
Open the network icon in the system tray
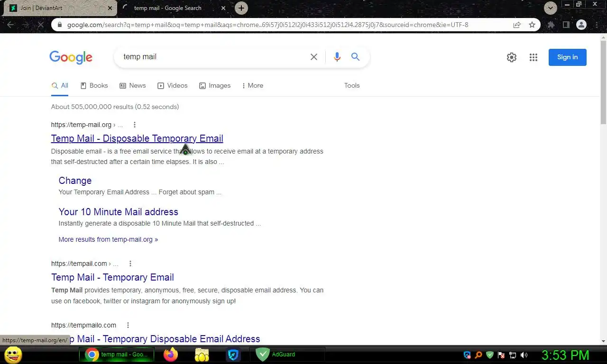(513, 355)
